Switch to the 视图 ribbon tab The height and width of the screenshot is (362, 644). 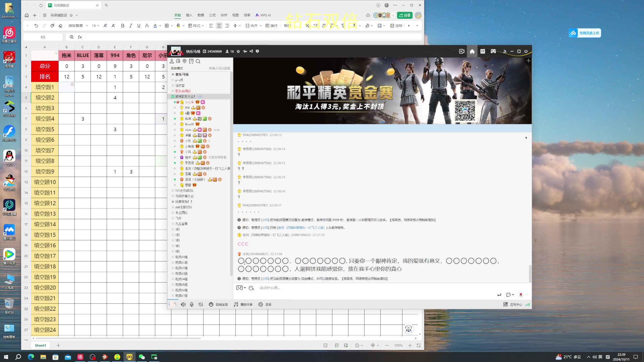[x=235, y=15]
